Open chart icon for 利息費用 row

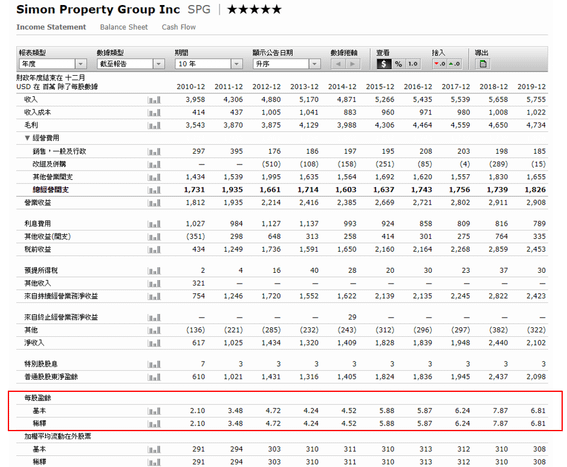coord(154,224)
